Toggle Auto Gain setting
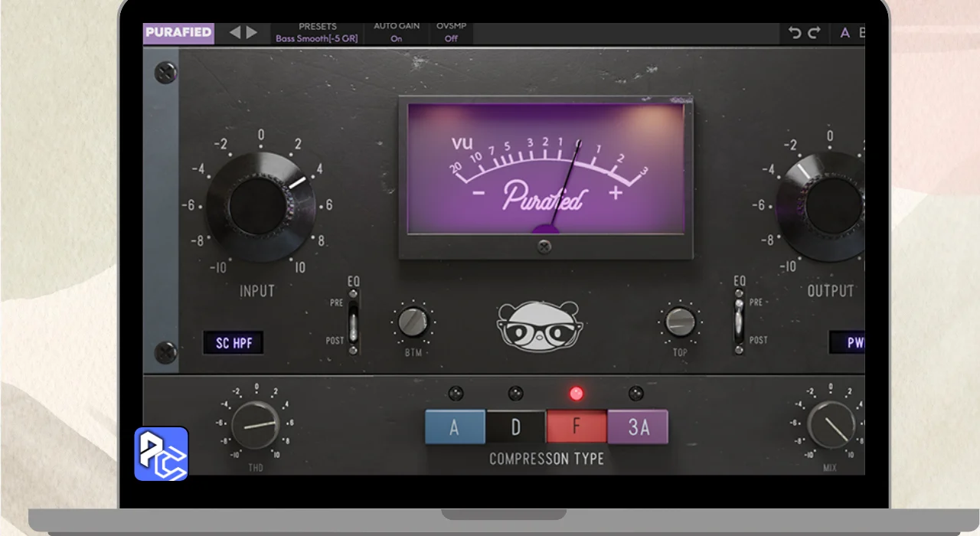The height and width of the screenshot is (536, 980). click(396, 32)
